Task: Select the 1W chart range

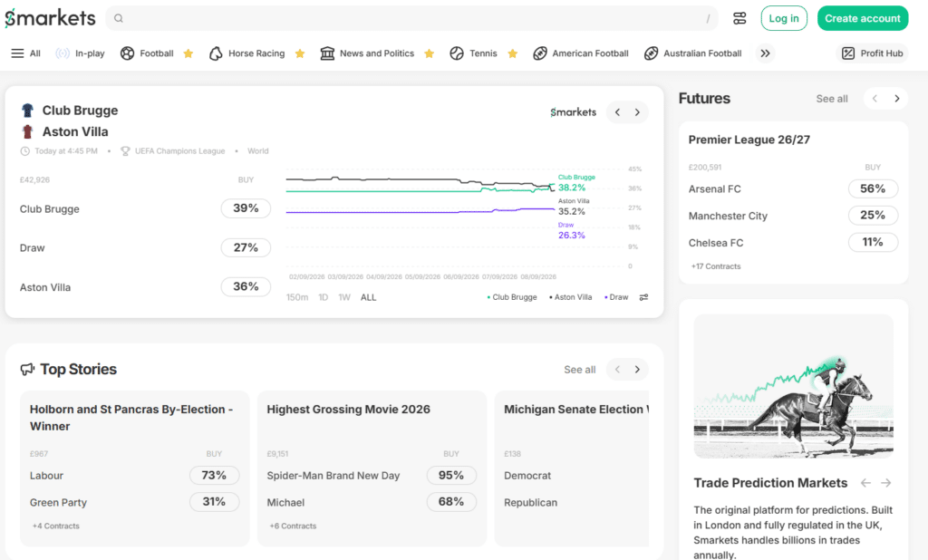Action: [x=344, y=297]
